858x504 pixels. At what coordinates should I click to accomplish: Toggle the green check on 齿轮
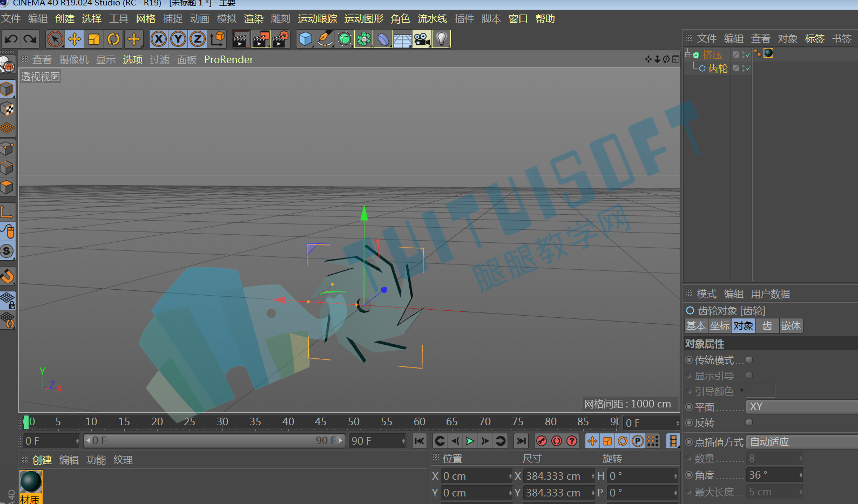coord(748,69)
